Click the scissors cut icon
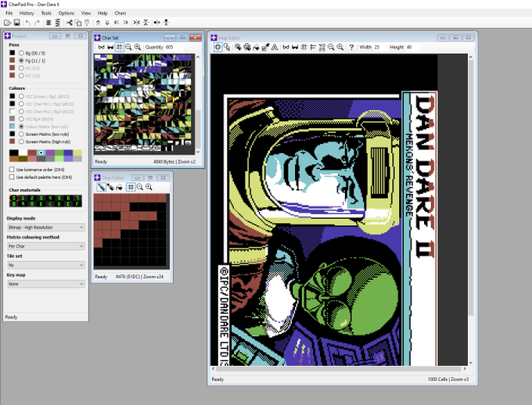This screenshot has width=532, height=405. click(69, 23)
